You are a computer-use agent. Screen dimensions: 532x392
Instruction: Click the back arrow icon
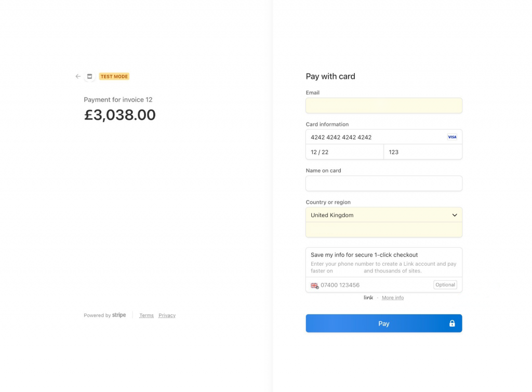click(x=78, y=76)
